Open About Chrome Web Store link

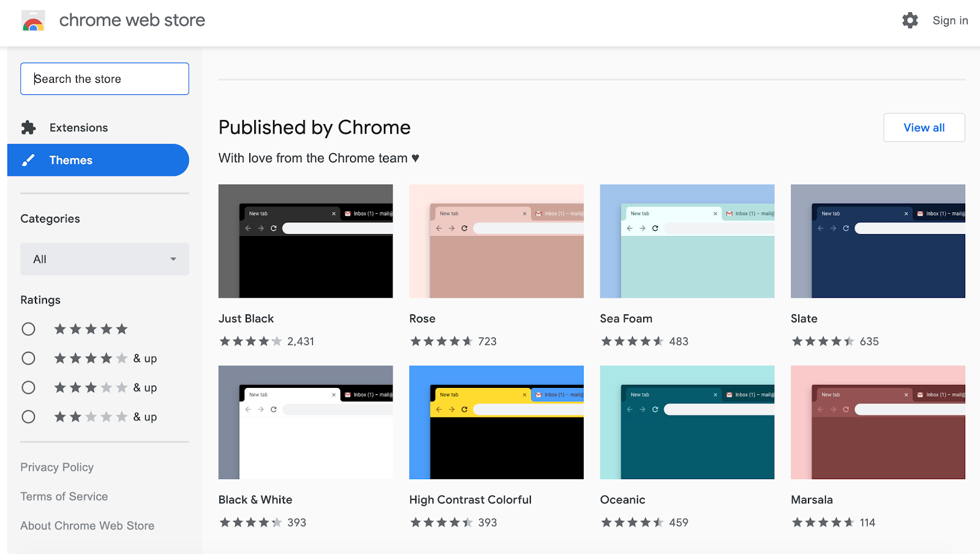click(88, 526)
